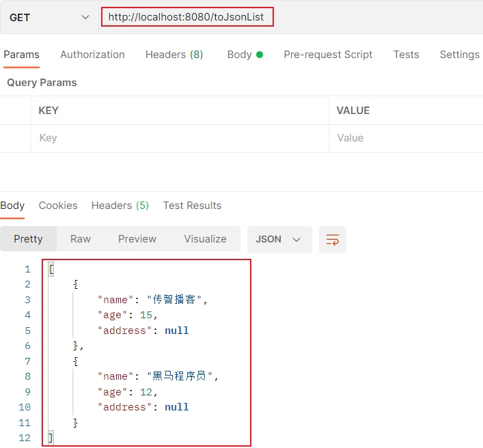The width and height of the screenshot is (483, 448).
Task: Click the "name" key on line 3
Action: (115, 300)
